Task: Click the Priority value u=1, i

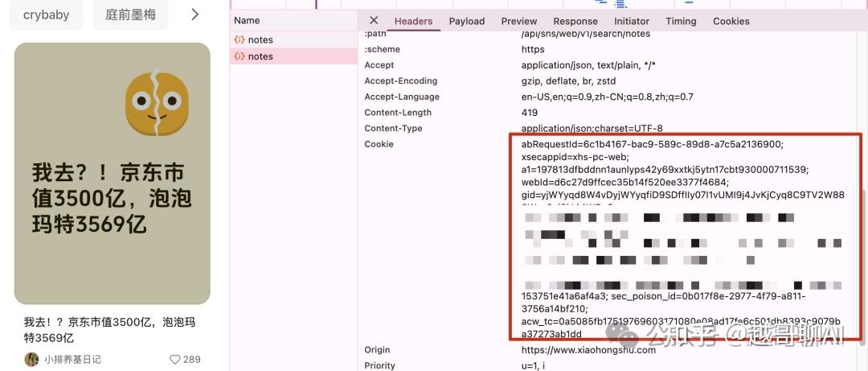Action: click(x=533, y=365)
